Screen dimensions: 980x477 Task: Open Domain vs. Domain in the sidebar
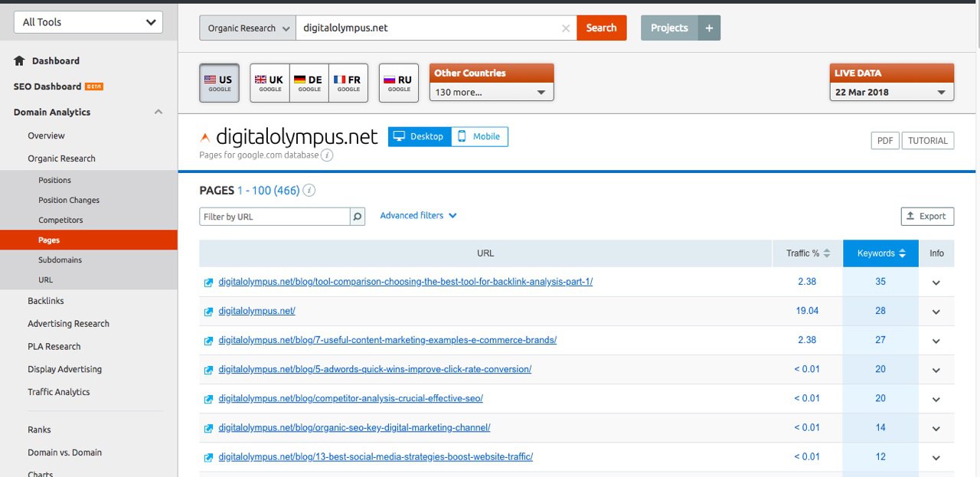tap(64, 452)
